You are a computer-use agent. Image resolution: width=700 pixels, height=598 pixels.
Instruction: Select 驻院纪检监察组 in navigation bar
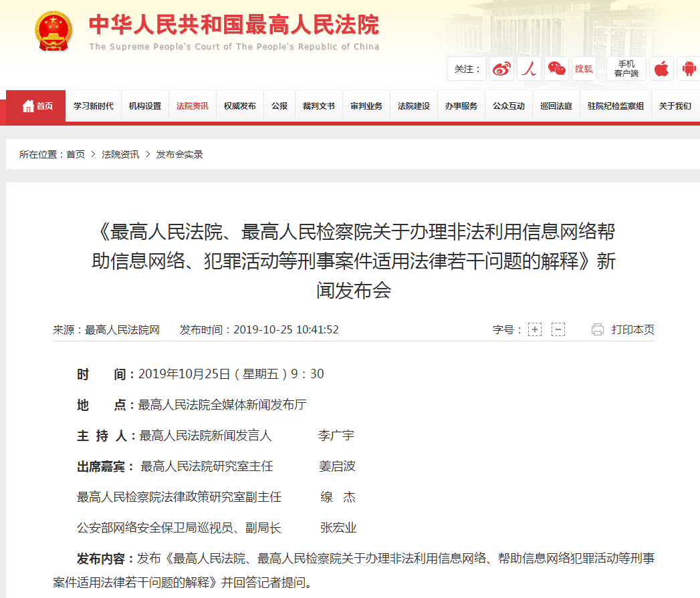click(615, 106)
